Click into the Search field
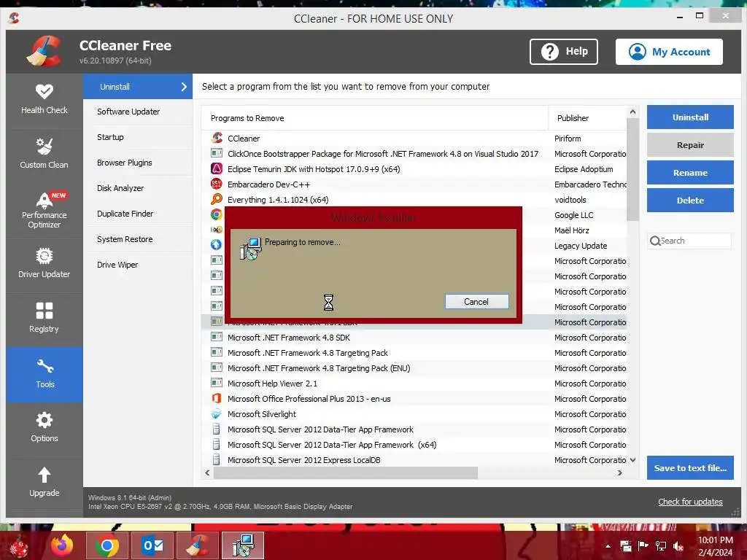747x560 pixels. 689,241
